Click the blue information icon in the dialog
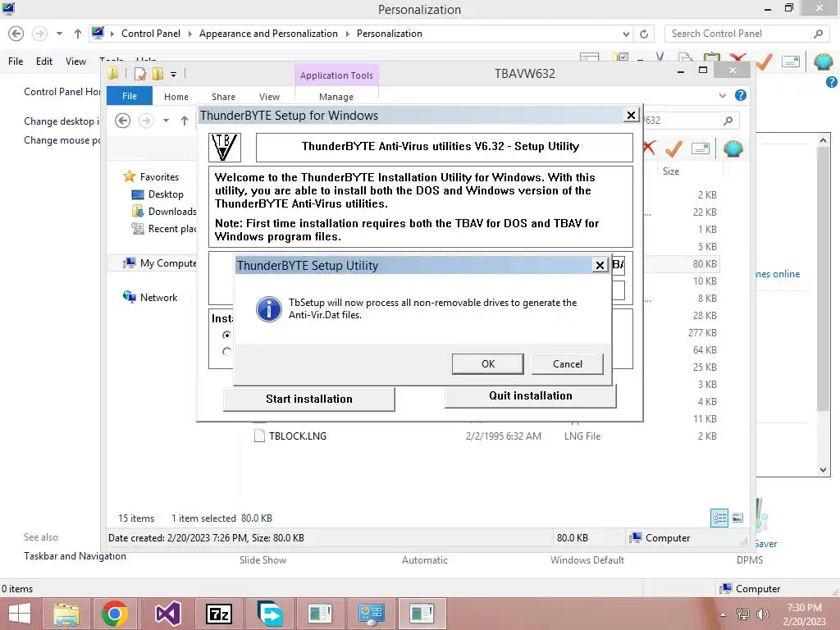This screenshot has height=630, width=840. pyautogui.click(x=269, y=309)
